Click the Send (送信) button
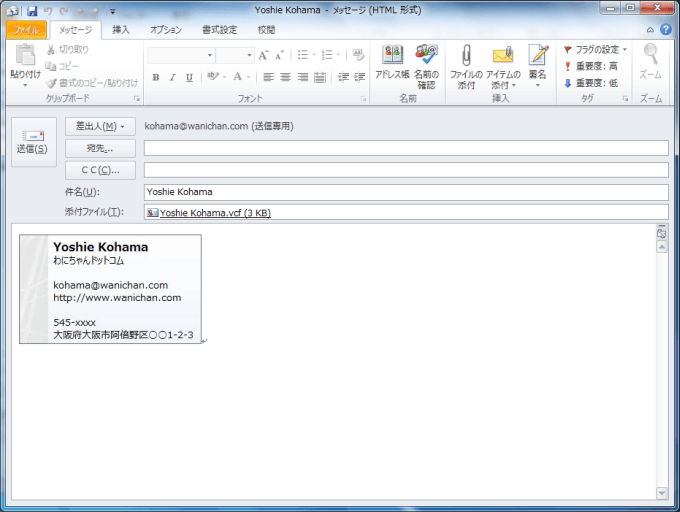 pos(34,142)
